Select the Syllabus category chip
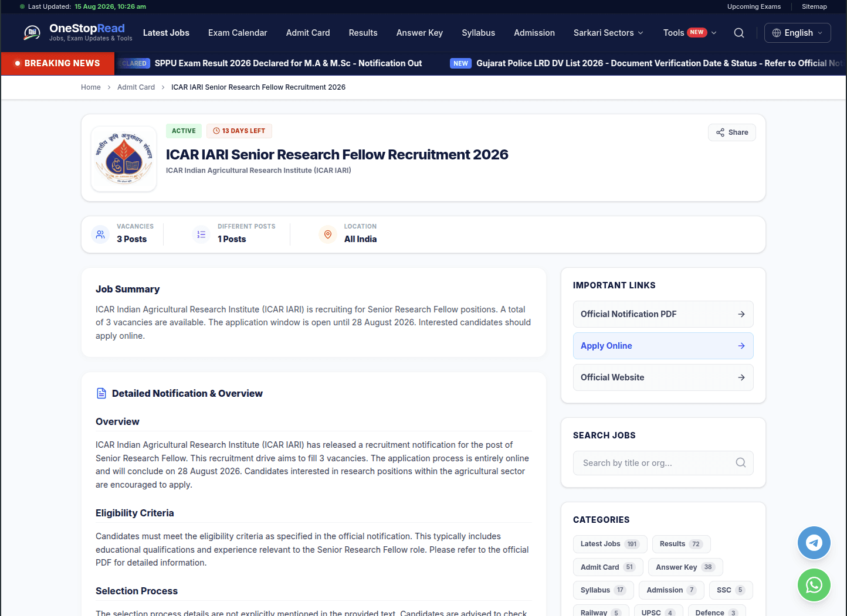 point(604,590)
